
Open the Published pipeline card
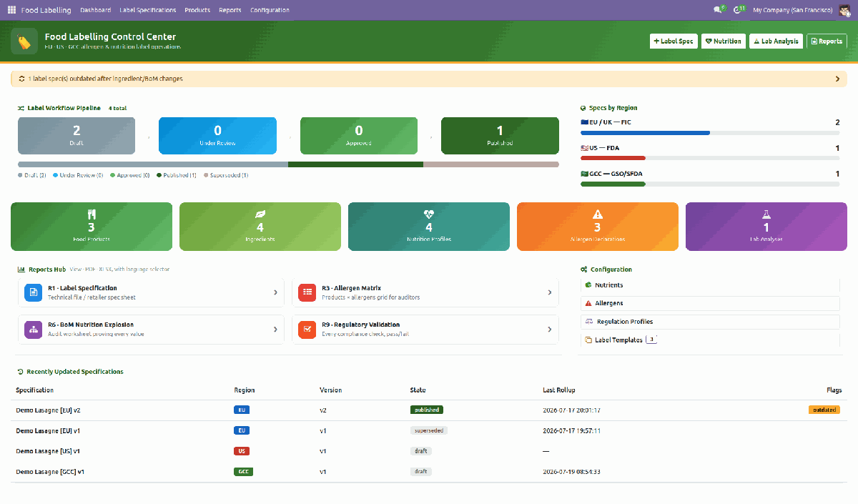pyautogui.click(x=500, y=135)
